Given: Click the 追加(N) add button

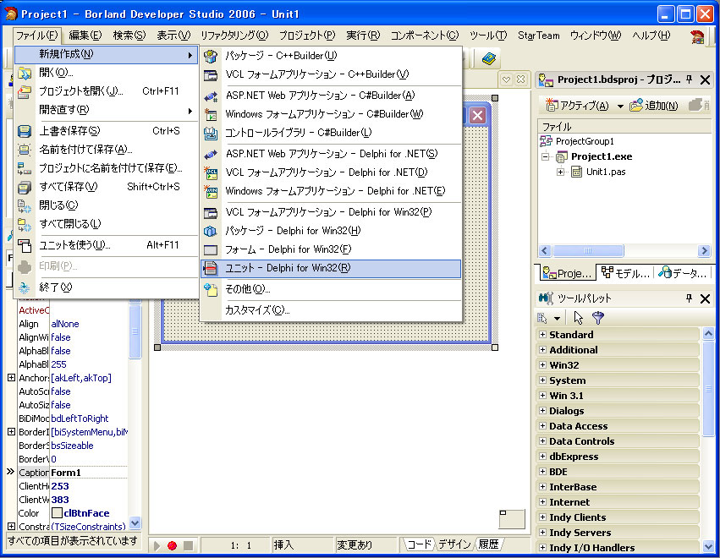Looking at the screenshot, I should click(654, 106).
